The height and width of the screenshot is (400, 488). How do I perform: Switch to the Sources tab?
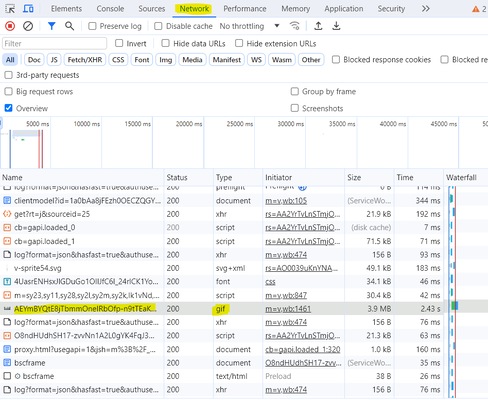(152, 9)
